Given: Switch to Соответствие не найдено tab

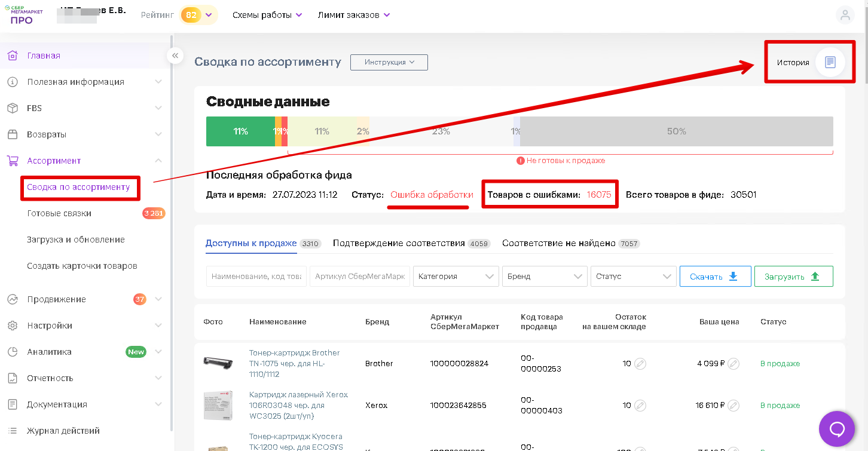Looking at the screenshot, I should tap(559, 243).
